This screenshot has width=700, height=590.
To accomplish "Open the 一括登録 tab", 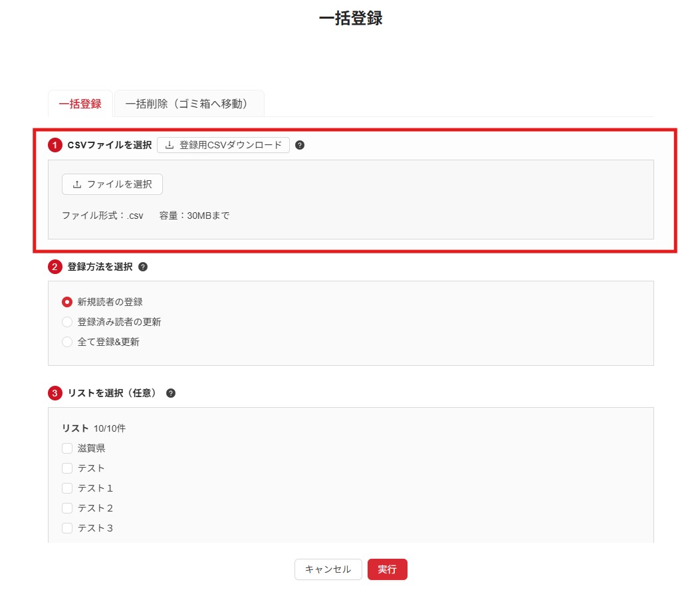I will tap(80, 104).
